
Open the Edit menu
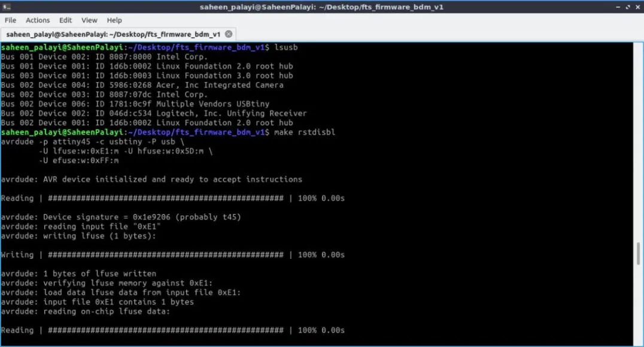[65, 20]
